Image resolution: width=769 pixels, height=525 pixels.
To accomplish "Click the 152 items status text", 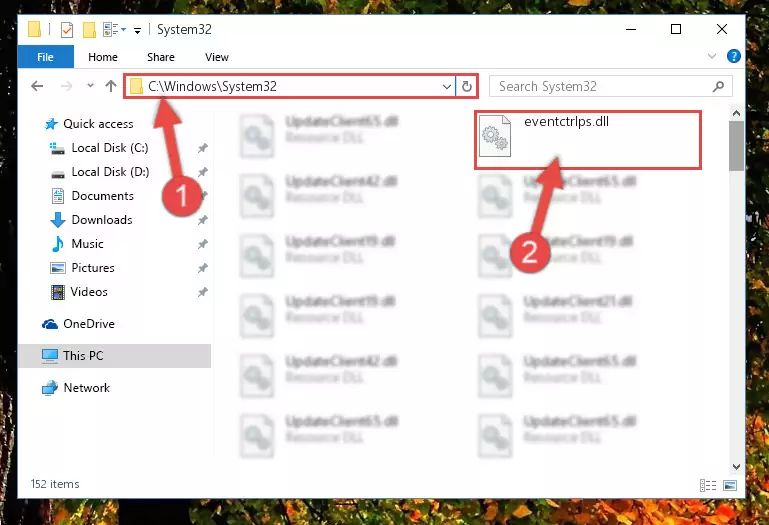I will point(55,484).
